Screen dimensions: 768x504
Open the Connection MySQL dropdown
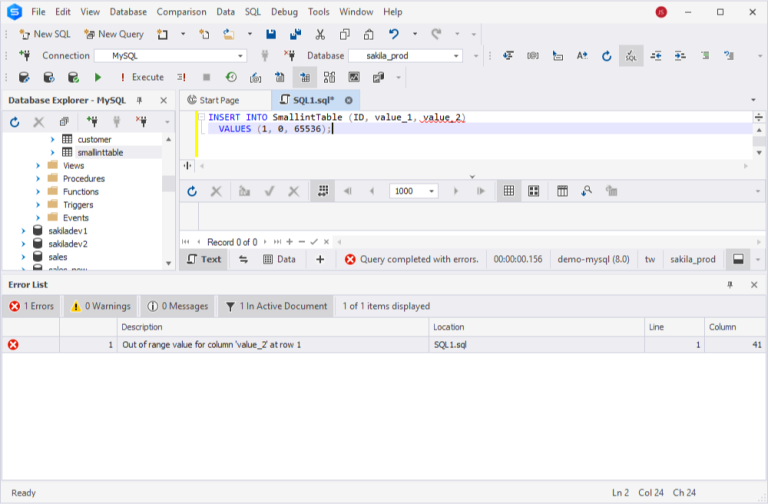(170, 56)
